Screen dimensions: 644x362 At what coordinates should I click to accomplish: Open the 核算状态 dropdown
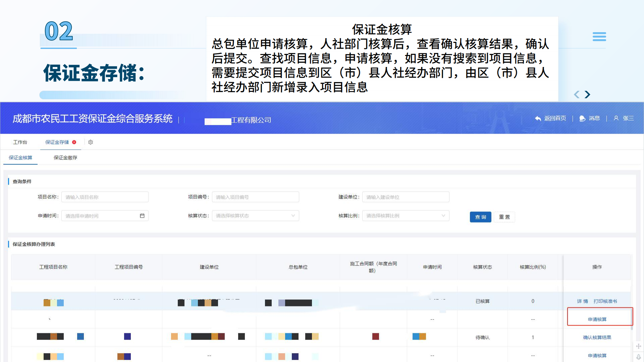[x=293, y=216]
